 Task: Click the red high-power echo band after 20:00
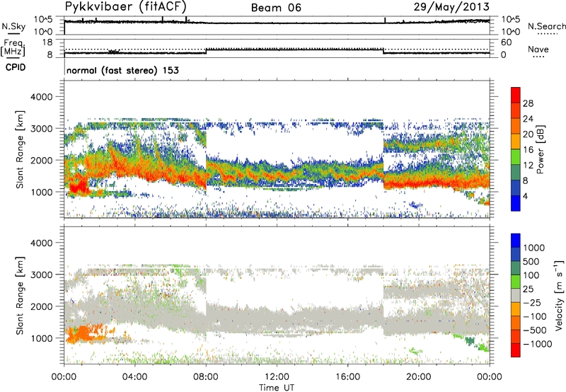click(x=437, y=183)
